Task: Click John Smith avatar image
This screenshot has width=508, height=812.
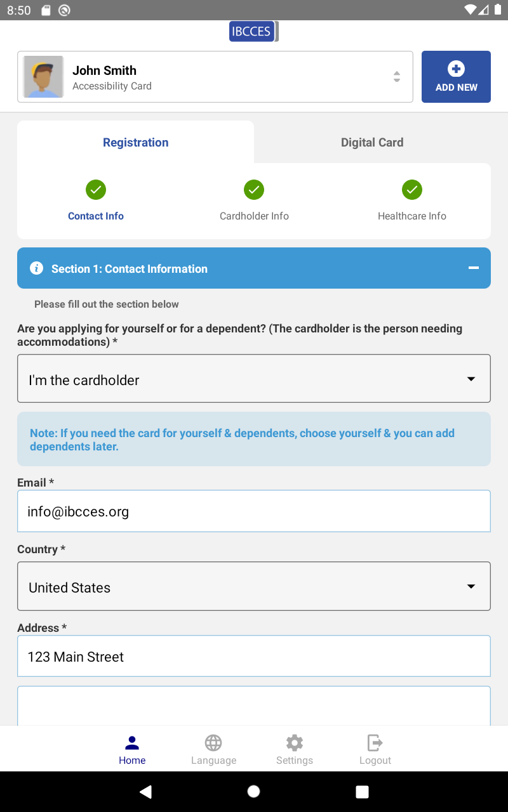Action: pyautogui.click(x=43, y=77)
